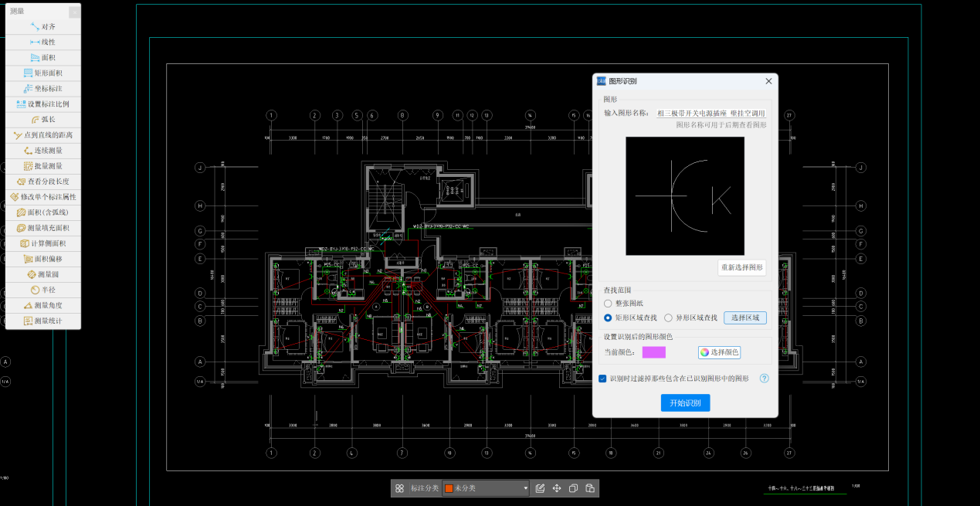980x506 pixels.
Task: Open the 未分类 annotation category dropdown
Action: pos(487,488)
